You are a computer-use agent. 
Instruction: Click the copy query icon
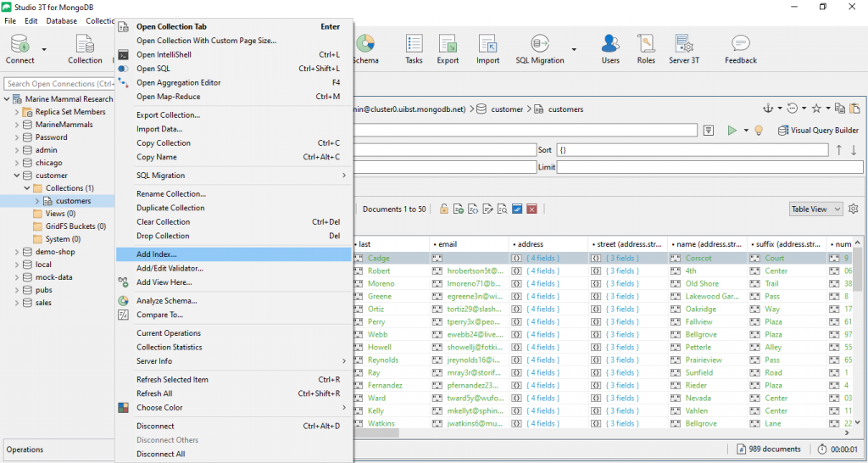click(840, 109)
